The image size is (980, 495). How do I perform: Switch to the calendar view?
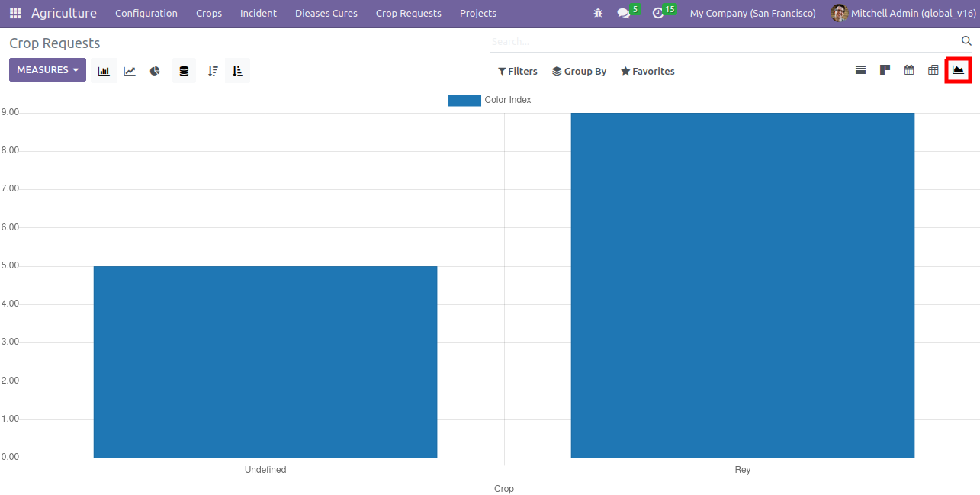[909, 70]
